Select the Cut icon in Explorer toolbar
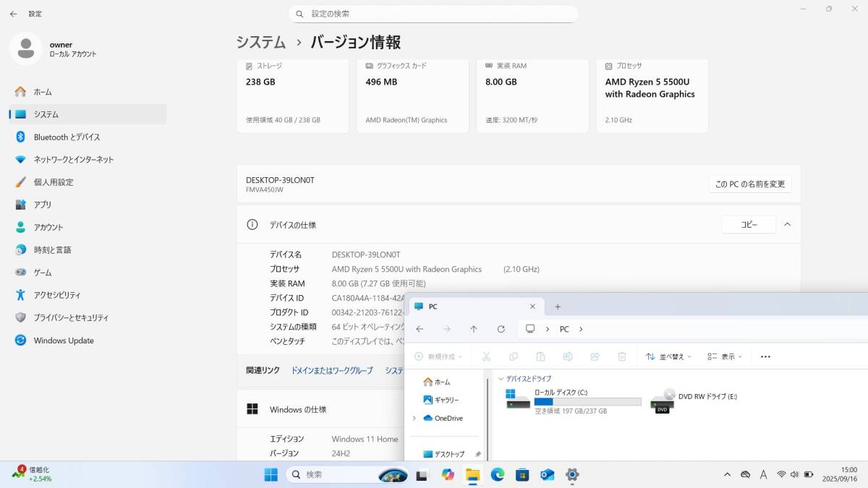This screenshot has height=488, width=868. 486,356
